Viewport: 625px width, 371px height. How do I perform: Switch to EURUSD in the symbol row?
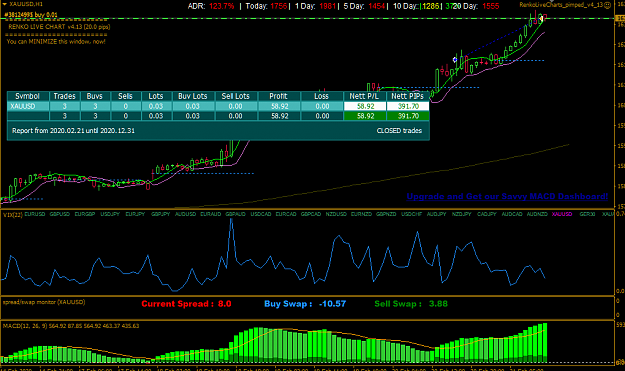[x=35, y=214]
